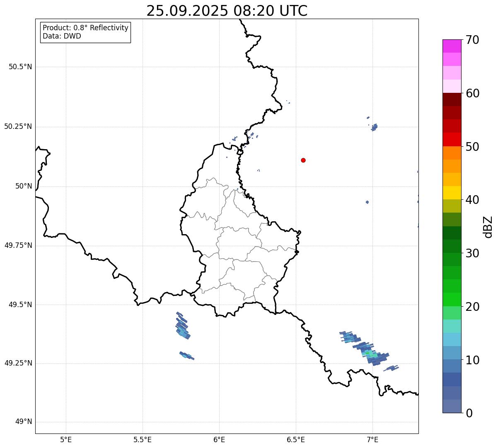
Task: Click the yellow colorbar swatch above 40
Action: tap(452, 193)
